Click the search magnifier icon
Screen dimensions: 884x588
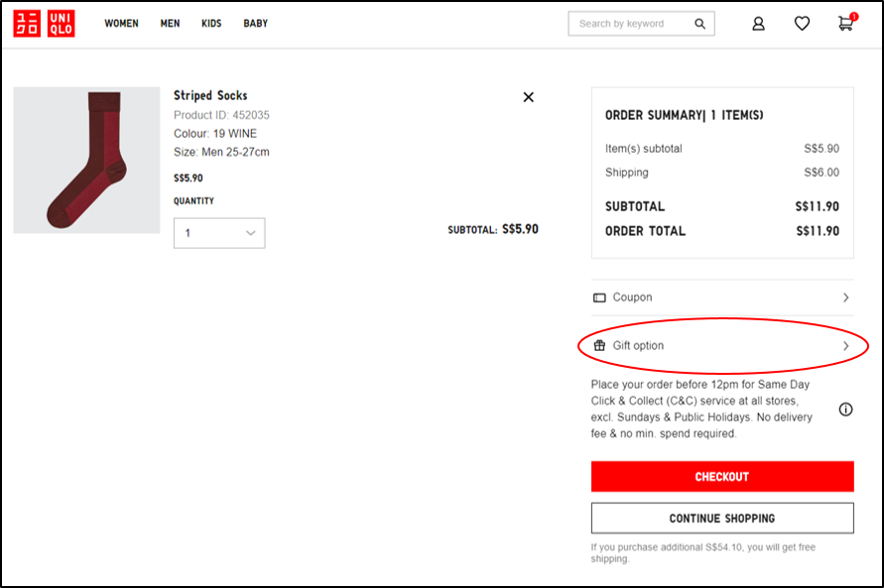[699, 24]
